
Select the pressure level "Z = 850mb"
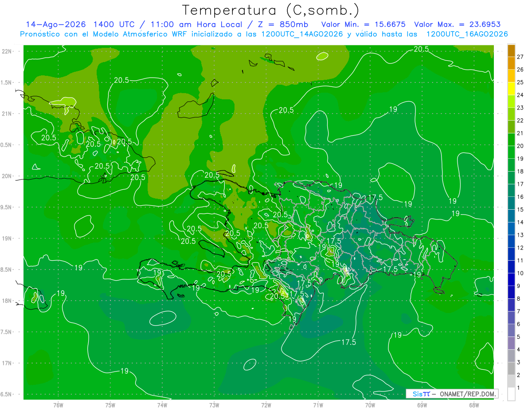tap(282, 24)
